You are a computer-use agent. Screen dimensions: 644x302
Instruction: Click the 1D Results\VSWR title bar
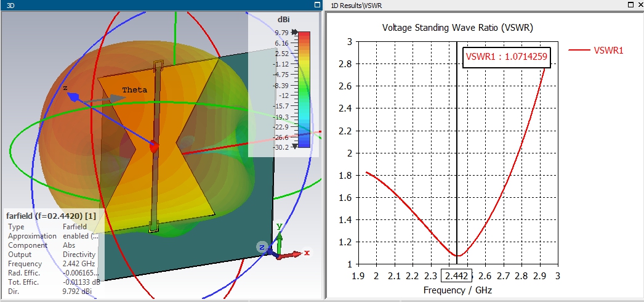coord(484,5)
